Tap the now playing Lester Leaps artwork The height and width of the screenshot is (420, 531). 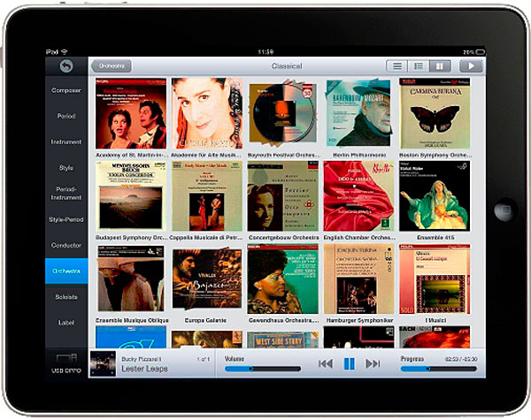tap(103, 363)
